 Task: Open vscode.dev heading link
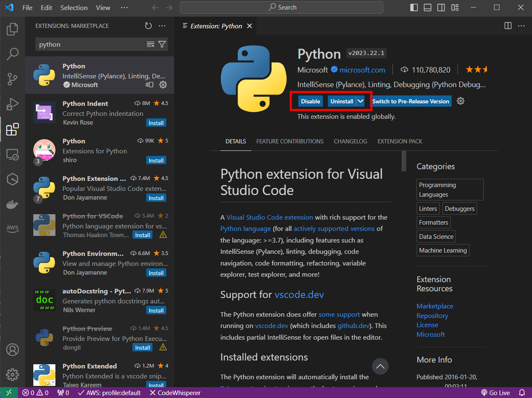(x=299, y=294)
